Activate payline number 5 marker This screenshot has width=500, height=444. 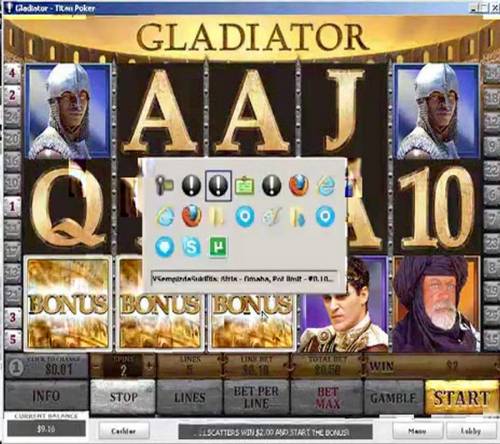[13, 340]
